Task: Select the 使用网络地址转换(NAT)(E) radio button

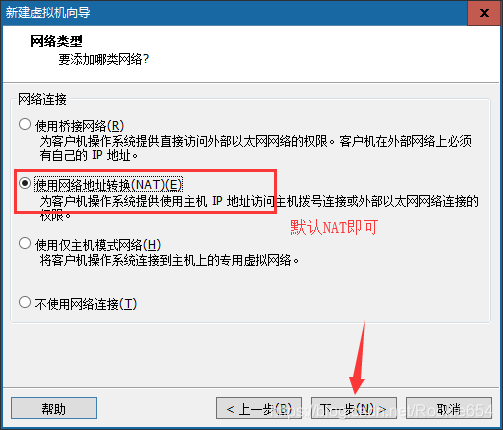Action: point(25,183)
